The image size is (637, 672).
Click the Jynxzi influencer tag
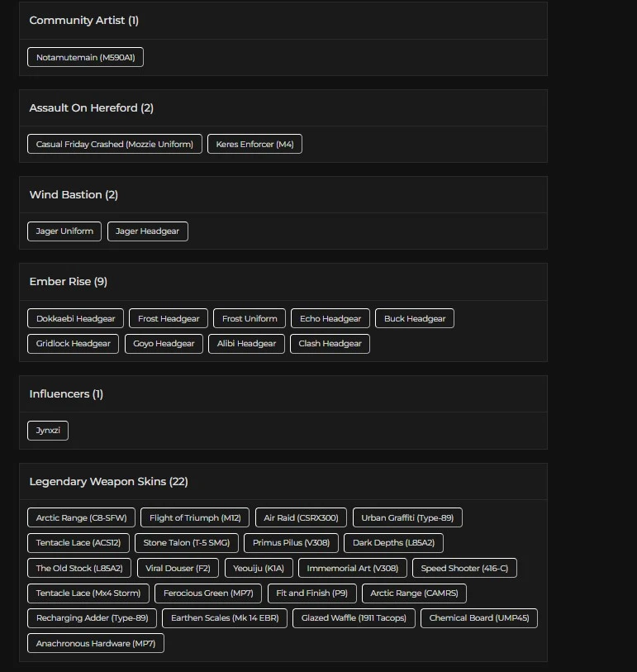[x=48, y=431]
